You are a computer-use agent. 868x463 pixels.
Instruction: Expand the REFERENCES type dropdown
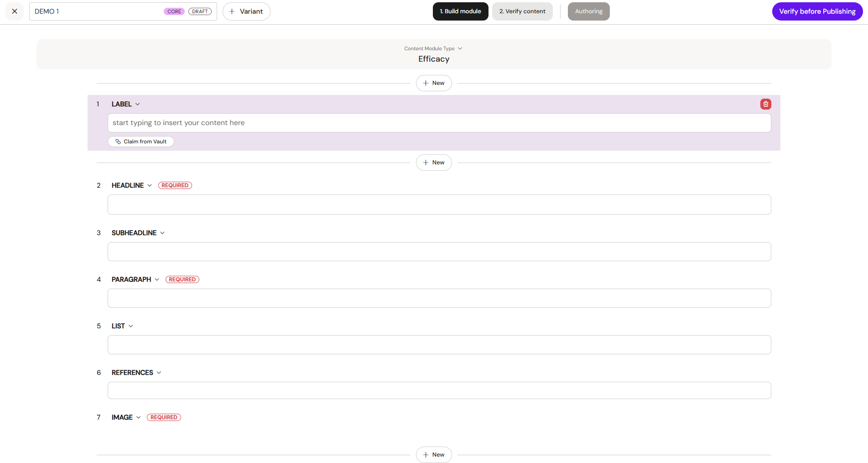pos(159,373)
